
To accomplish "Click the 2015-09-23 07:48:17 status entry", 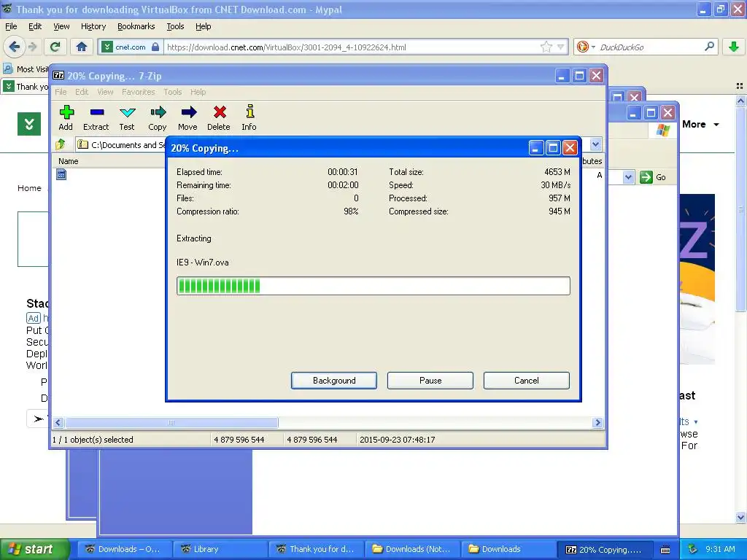I will pos(398,440).
